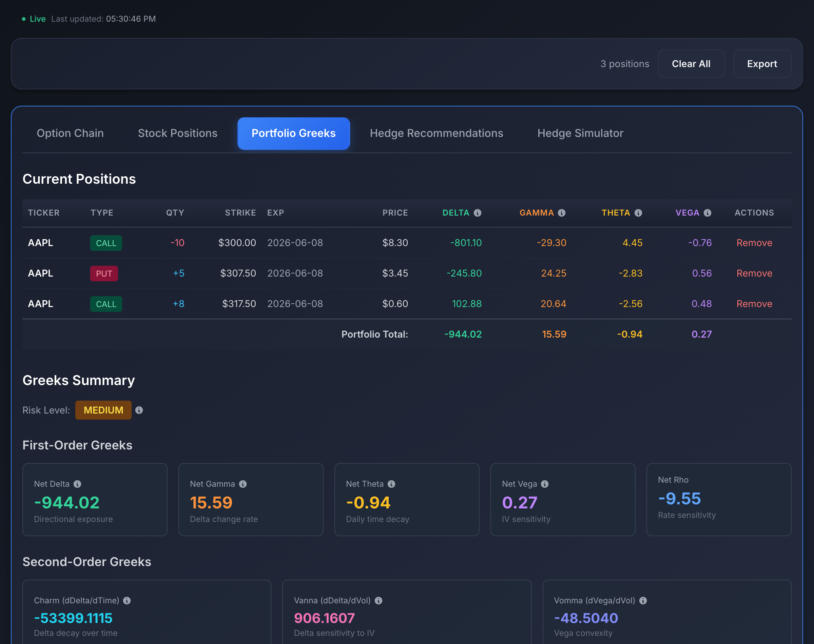Image resolution: width=814 pixels, height=644 pixels.
Task: Remove the AAPL $307.50 put position
Action: coord(754,273)
